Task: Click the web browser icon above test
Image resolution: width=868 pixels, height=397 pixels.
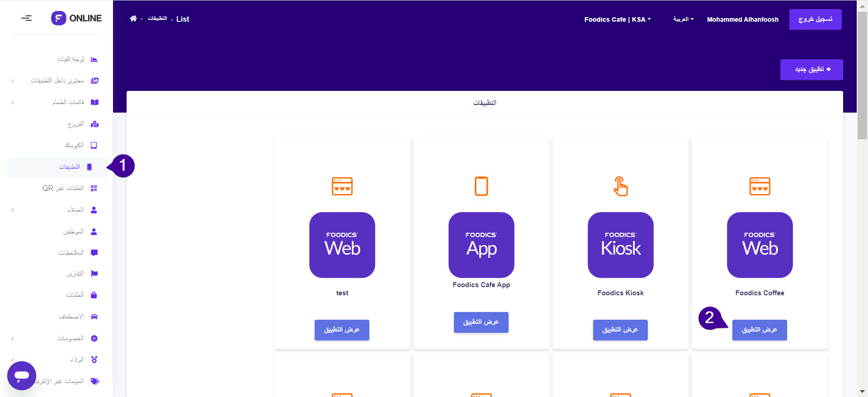Action: tap(342, 186)
